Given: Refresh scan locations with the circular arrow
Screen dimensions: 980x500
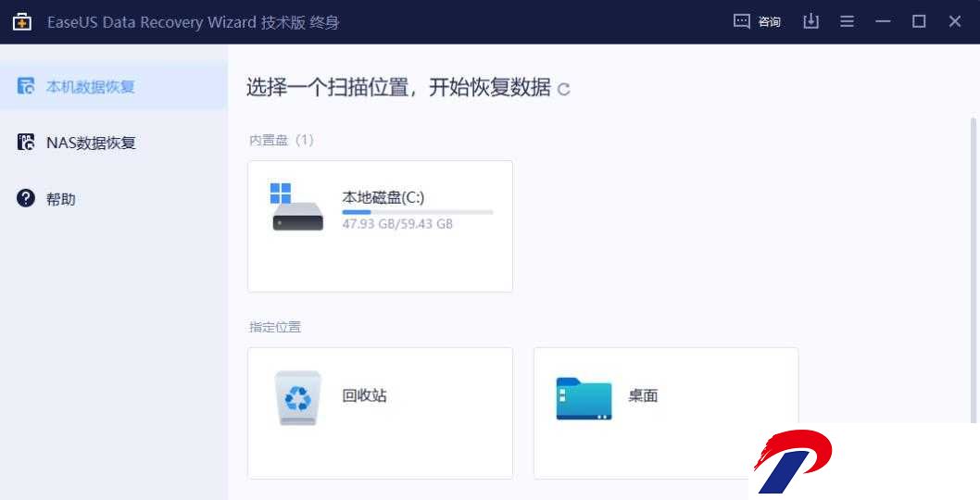Looking at the screenshot, I should [564, 90].
